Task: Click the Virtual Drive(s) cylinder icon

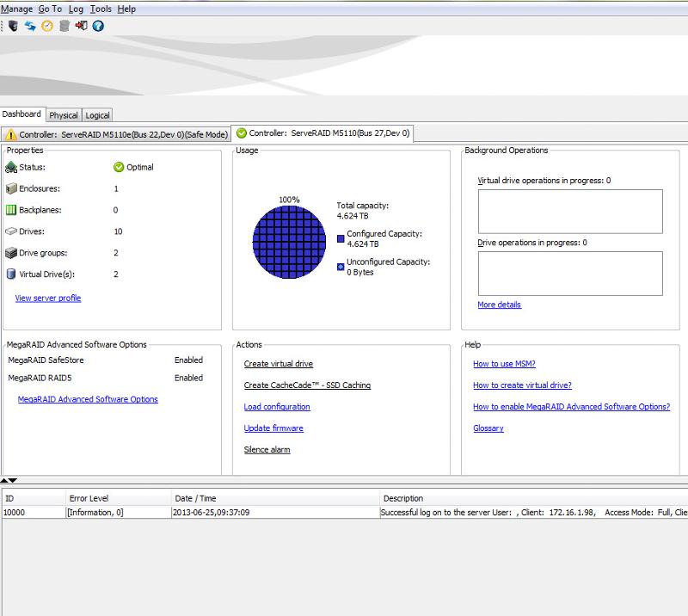Action: point(11,274)
